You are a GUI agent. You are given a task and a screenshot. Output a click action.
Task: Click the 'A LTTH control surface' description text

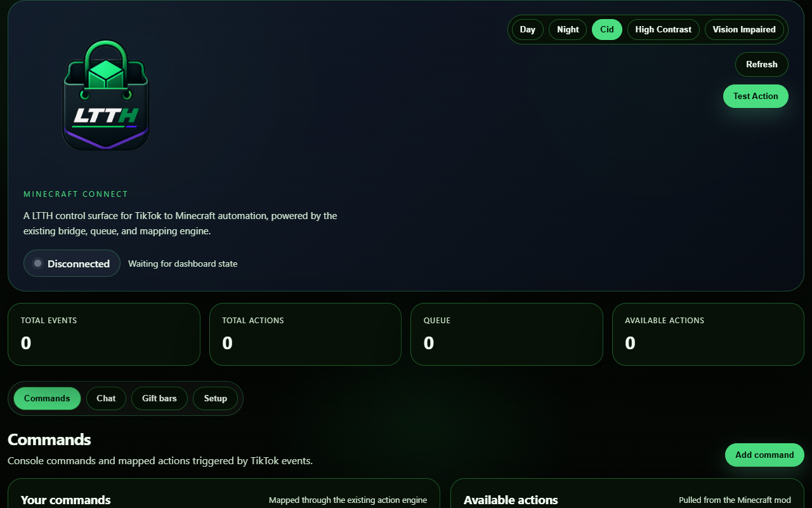[x=180, y=224]
